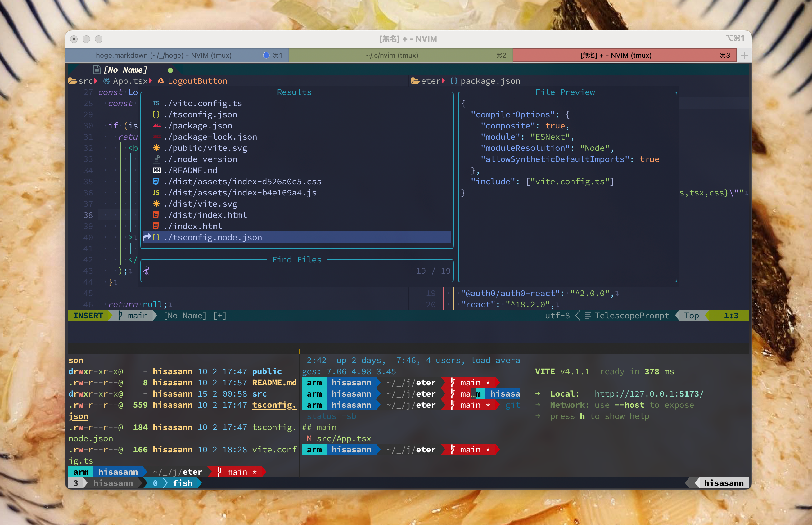Select ./.node-version in Results
Screen dimensions: 812x525
point(200,159)
